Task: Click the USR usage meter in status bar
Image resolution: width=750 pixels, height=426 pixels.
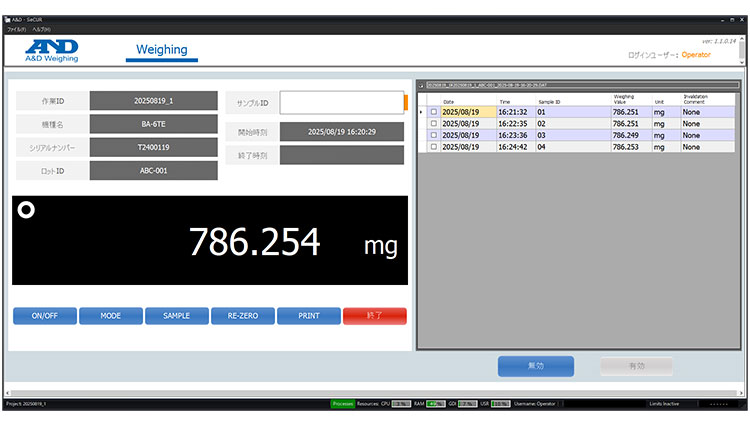Action: point(500,404)
